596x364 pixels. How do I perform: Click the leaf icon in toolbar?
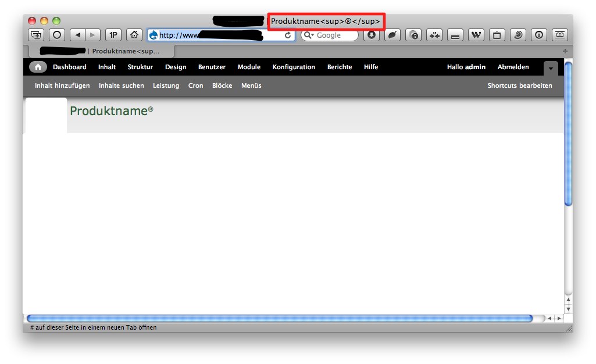click(x=392, y=35)
